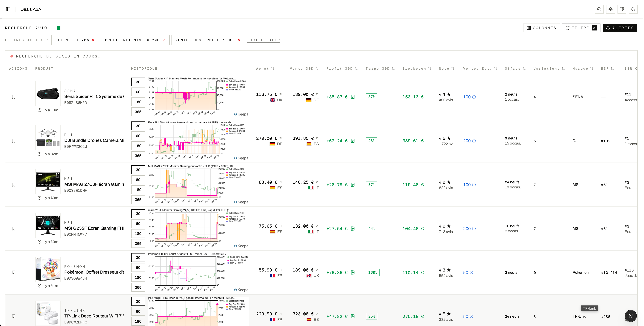
Task: Bookmark the MSI MAG 27C6F deal
Action: 14,185
